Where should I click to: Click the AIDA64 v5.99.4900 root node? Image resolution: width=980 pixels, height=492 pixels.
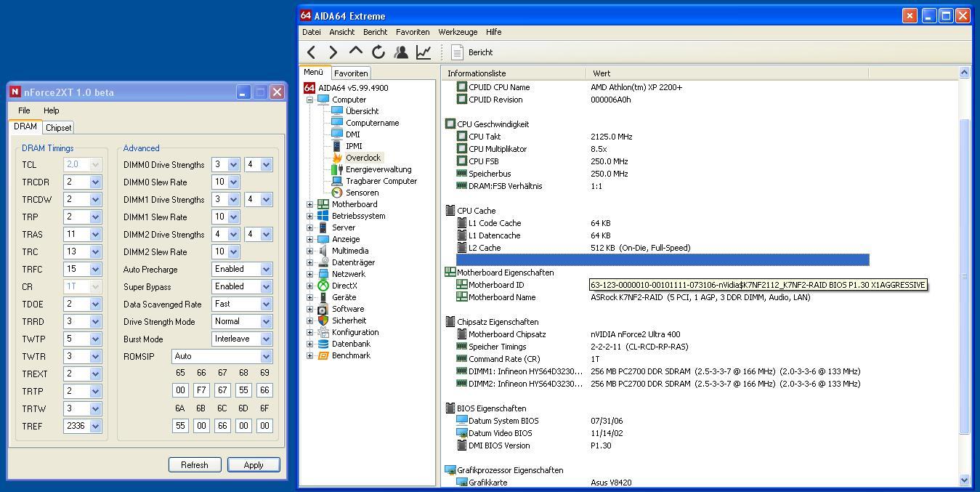(352, 88)
